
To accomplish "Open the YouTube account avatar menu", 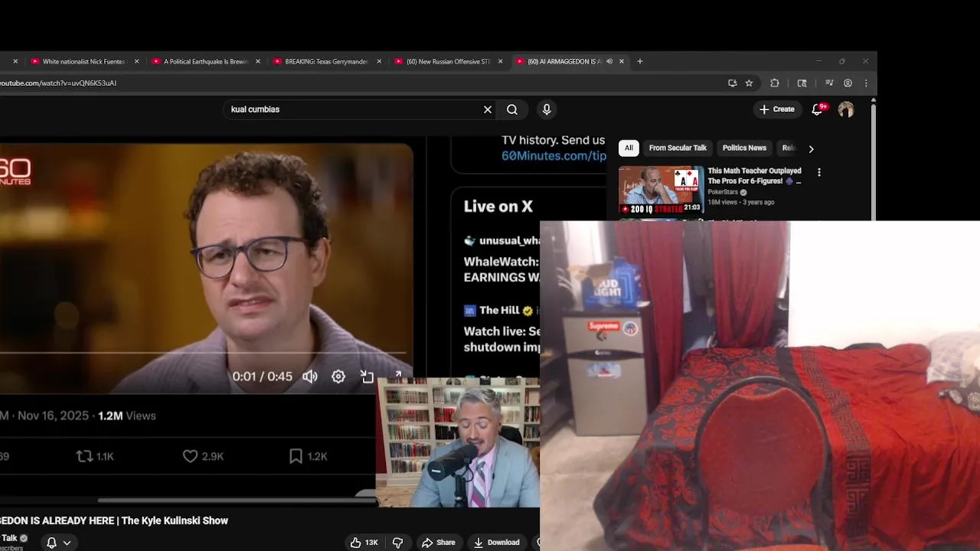I will [x=846, y=109].
